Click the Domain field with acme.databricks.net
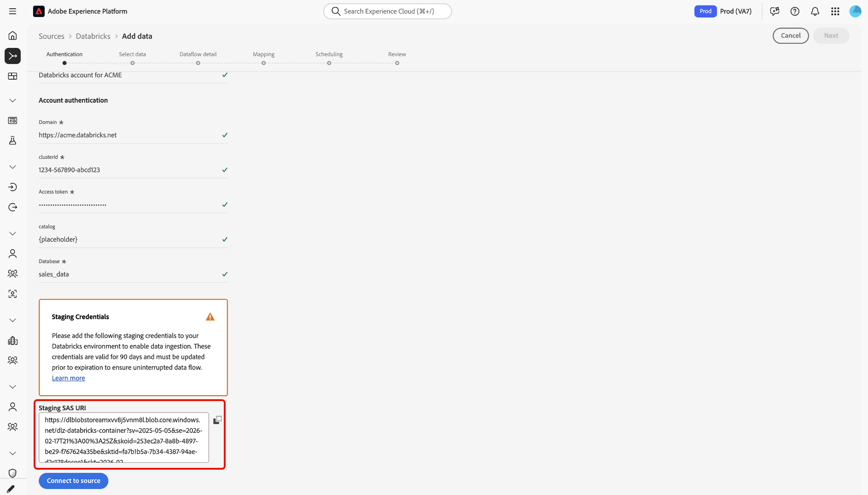This screenshot has height=495, width=868. pyautogui.click(x=133, y=135)
